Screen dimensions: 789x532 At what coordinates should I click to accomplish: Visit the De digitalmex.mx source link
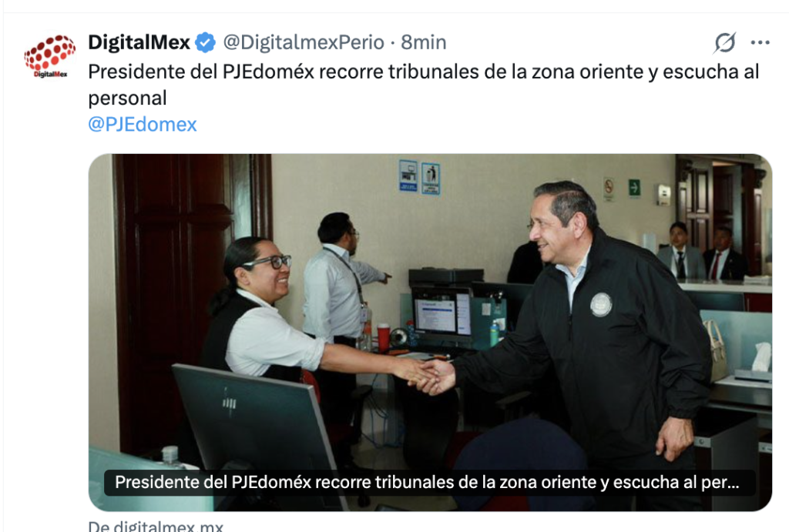[156, 526]
